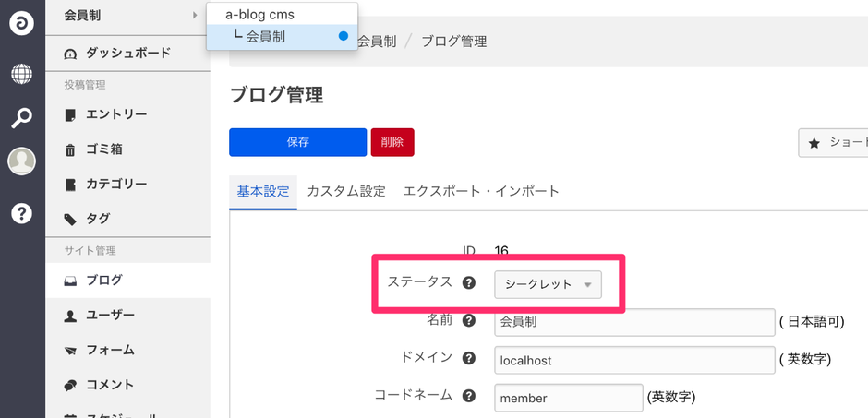
Task: Open the user avatar profile
Action: [x=21, y=161]
